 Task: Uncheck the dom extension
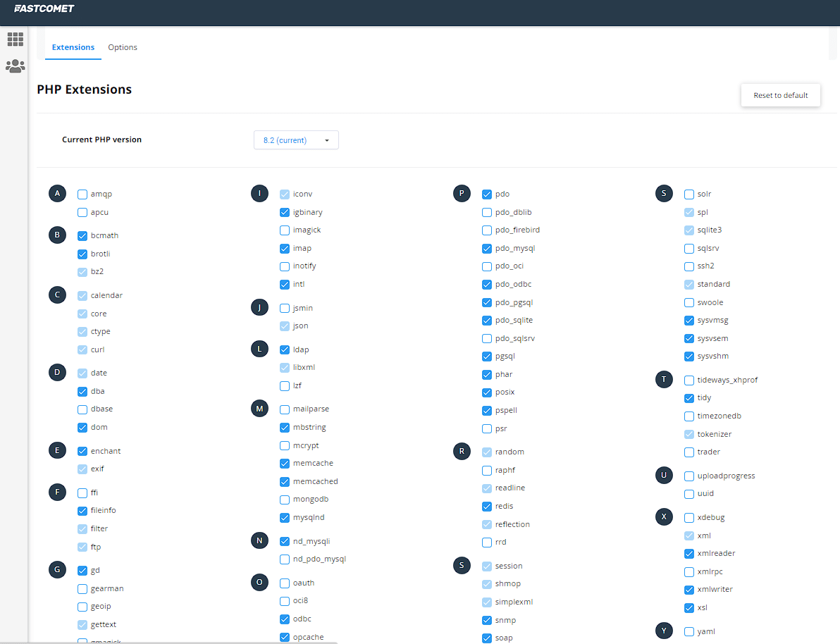pos(82,428)
